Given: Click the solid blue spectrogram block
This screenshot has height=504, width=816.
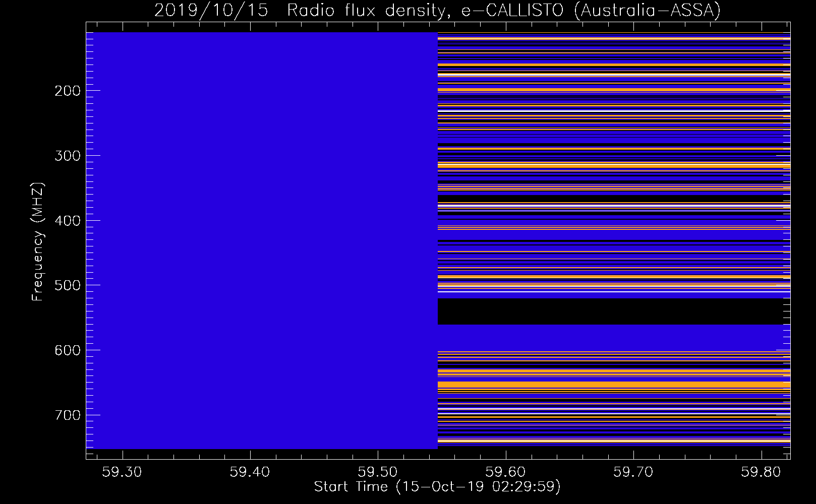Looking at the screenshot, I should click(262, 240).
